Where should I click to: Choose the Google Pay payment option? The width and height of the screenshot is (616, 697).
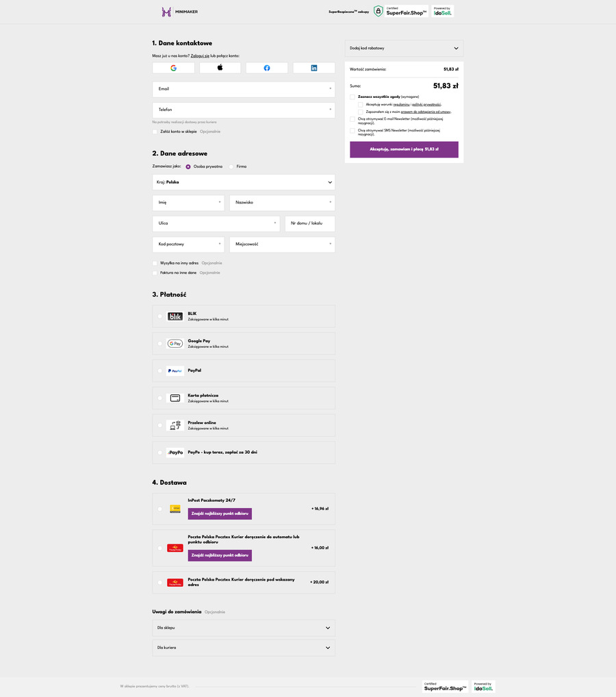coord(160,344)
